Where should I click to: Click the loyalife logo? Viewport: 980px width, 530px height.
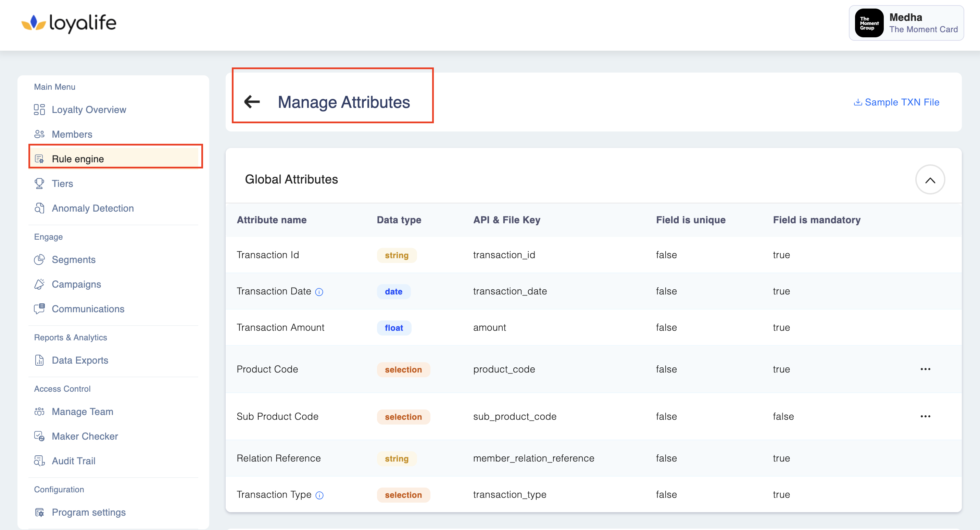click(69, 23)
